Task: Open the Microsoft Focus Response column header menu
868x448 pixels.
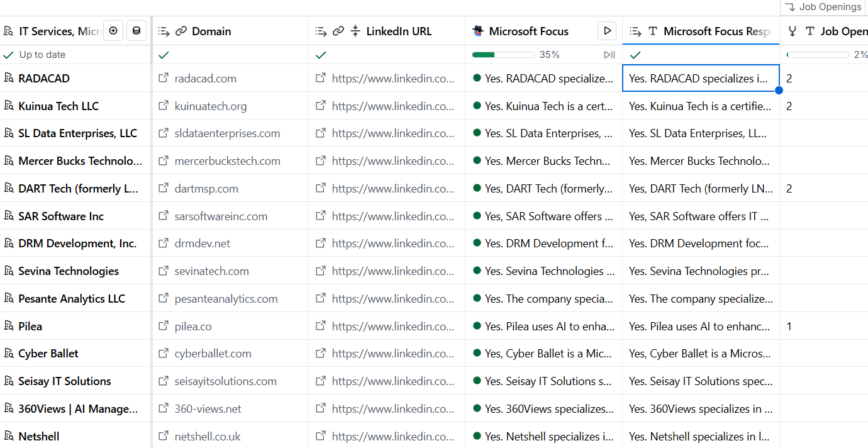Action: tap(701, 31)
